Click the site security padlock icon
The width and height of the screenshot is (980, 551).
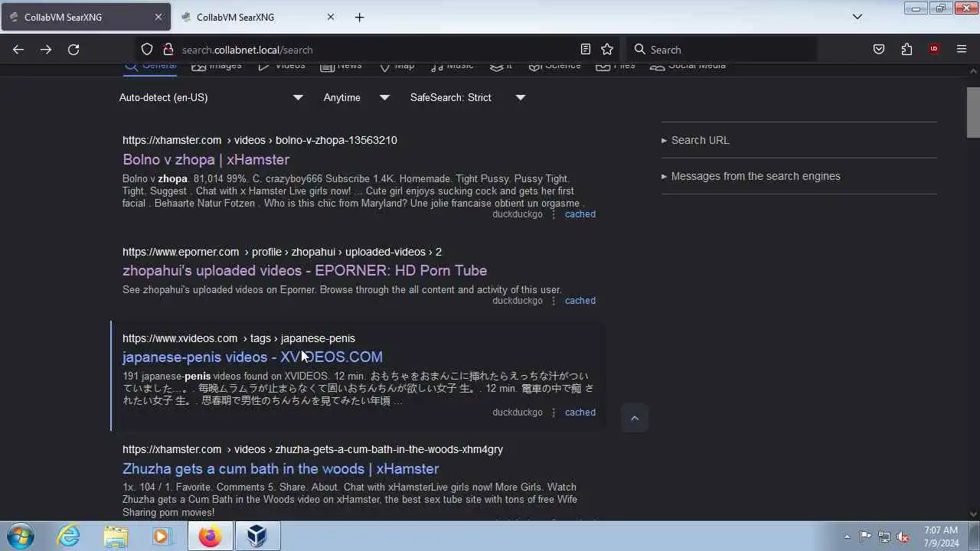click(168, 49)
